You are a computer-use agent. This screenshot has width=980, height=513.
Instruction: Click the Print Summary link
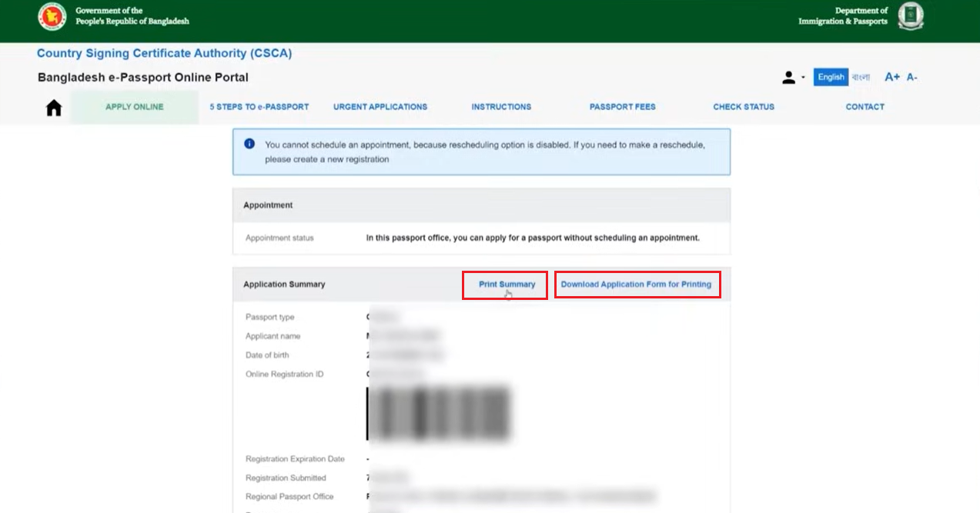tap(507, 285)
